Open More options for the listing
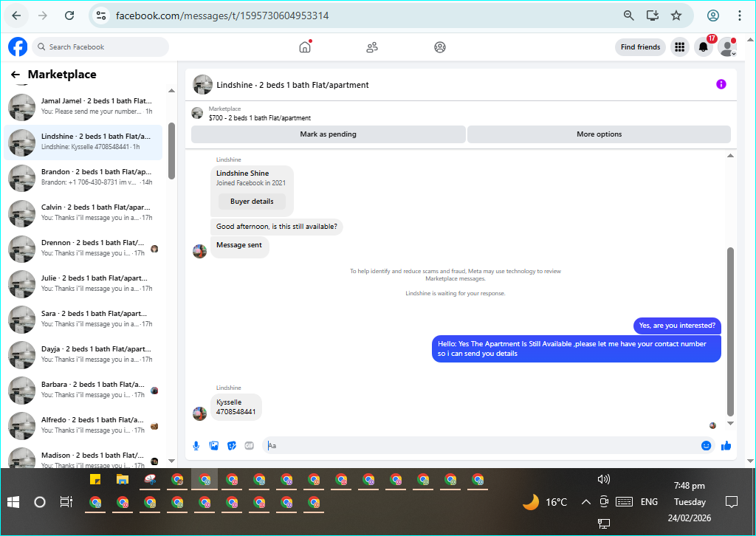 [599, 134]
